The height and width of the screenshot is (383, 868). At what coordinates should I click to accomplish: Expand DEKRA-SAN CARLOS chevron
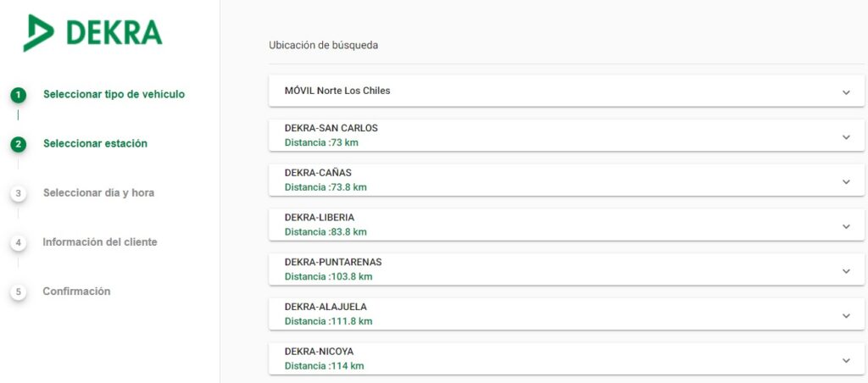coord(846,136)
